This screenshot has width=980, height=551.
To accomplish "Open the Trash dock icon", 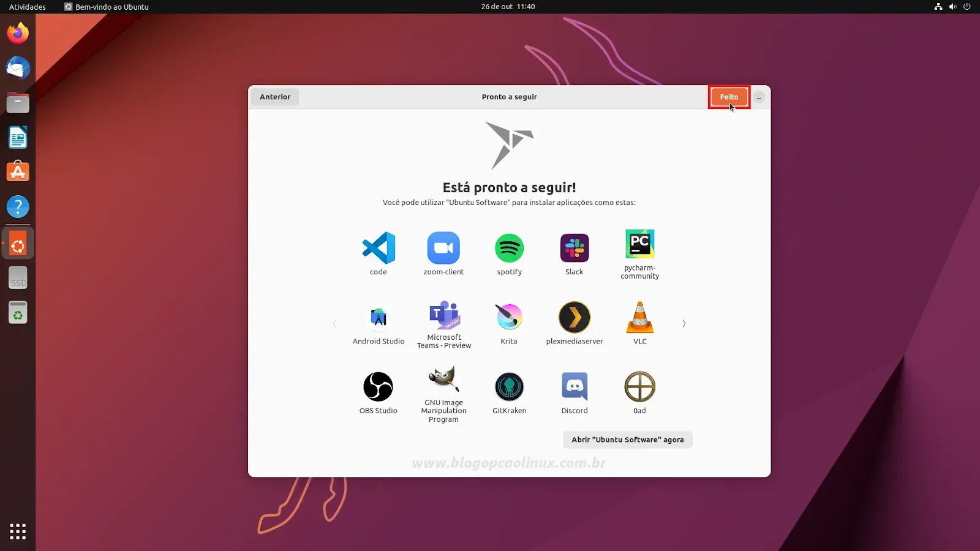I will [18, 313].
